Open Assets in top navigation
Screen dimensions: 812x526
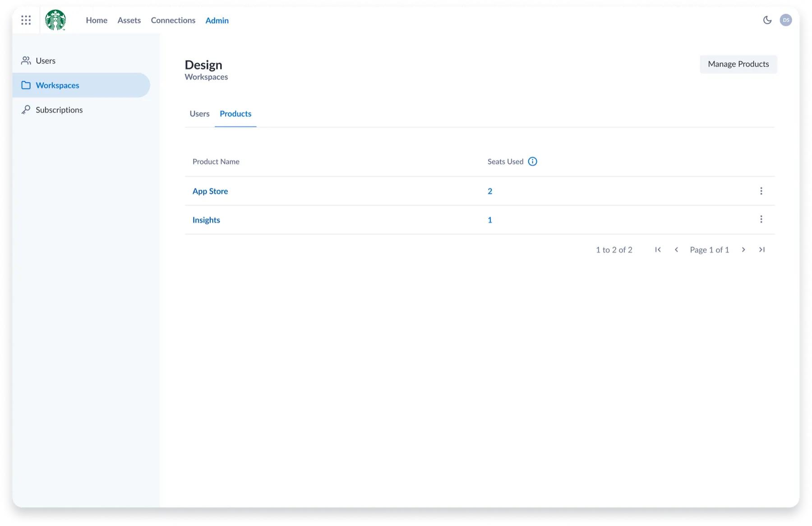[x=129, y=20]
